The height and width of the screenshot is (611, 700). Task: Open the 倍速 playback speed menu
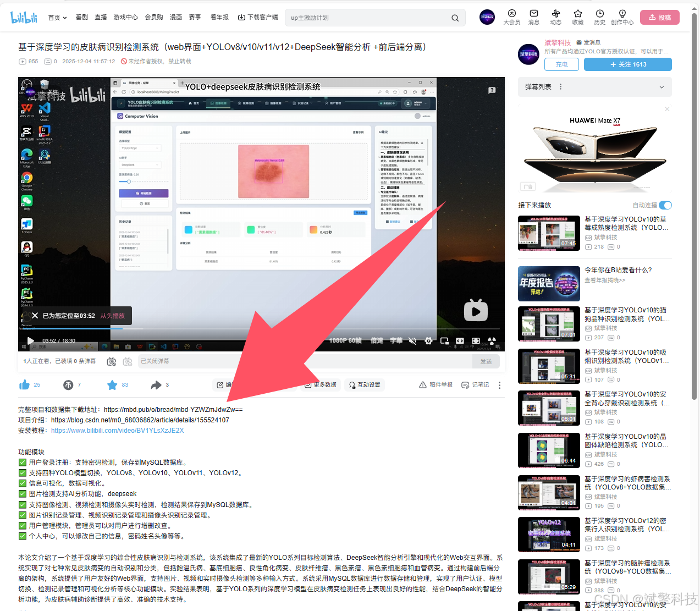pyautogui.click(x=377, y=341)
